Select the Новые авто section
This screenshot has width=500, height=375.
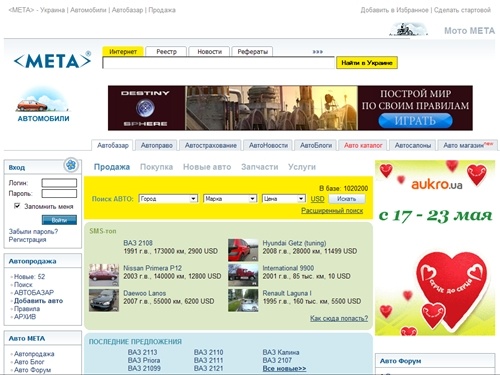click(207, 167)
